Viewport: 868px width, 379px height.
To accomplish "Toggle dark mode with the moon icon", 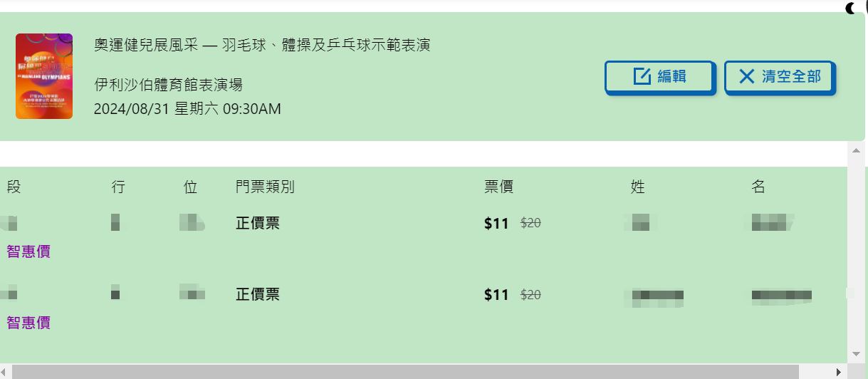I will coord(850,8).
